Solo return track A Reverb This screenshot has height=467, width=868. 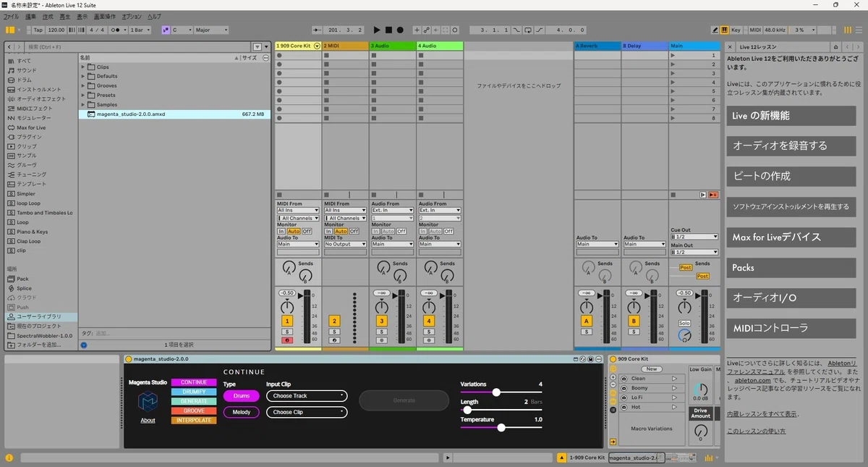(586, 332)
